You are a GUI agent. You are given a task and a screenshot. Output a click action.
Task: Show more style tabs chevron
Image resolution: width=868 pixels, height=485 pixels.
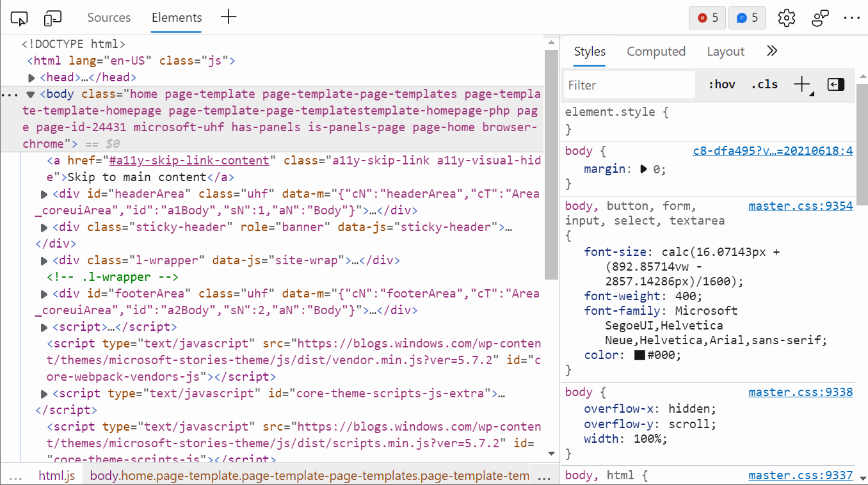click(771, 51)
